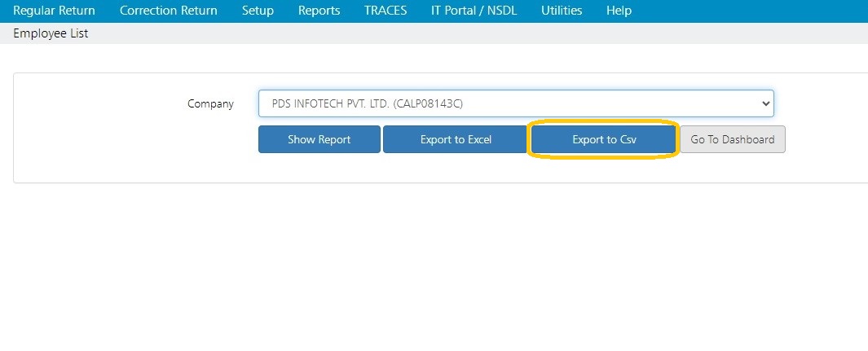Open the Help menu
The height and width of the screenshot is (351, 868).
coord(619,11)
